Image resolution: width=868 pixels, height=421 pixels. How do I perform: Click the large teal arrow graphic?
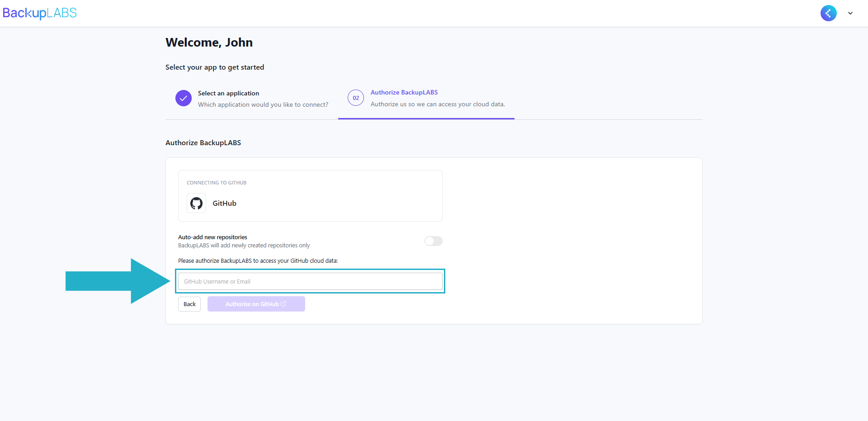coord(118,281)
